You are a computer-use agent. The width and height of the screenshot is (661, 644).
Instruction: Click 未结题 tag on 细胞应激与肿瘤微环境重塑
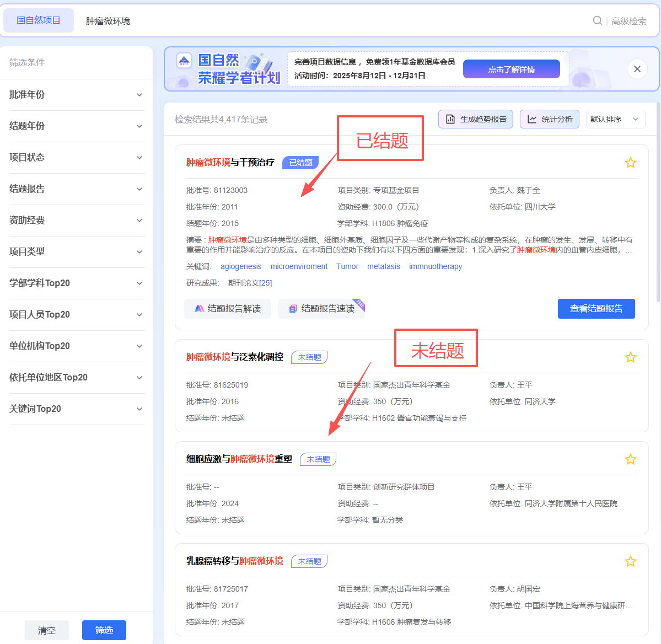[x=318, y=459]
